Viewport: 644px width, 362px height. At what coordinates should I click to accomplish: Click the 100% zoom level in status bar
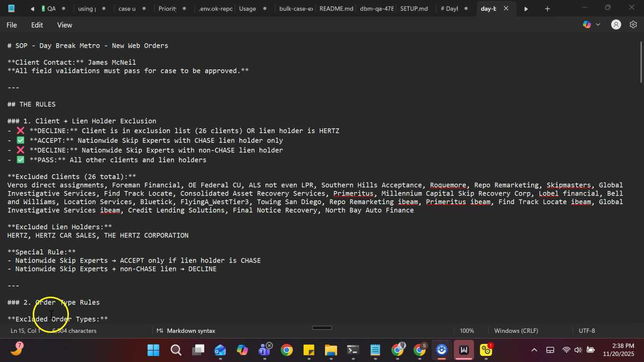pyautogui.click(x=467, y=331)
